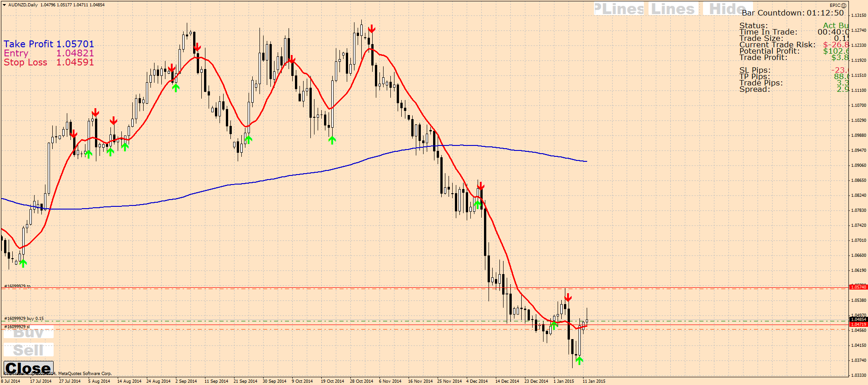Click the Take Profit 1.05701 label
Screen dimensions: 868x385
pyautogui.click(x=49, y=44)
